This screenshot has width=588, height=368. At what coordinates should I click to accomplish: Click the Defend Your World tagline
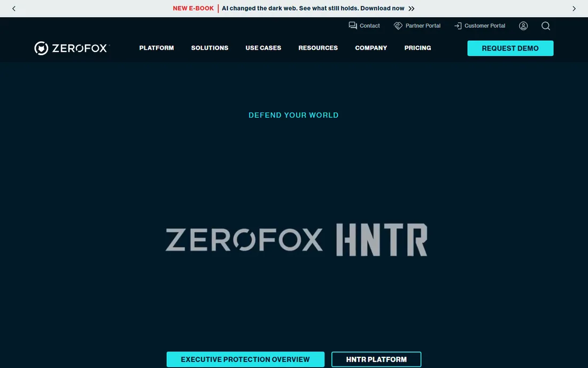293,115
